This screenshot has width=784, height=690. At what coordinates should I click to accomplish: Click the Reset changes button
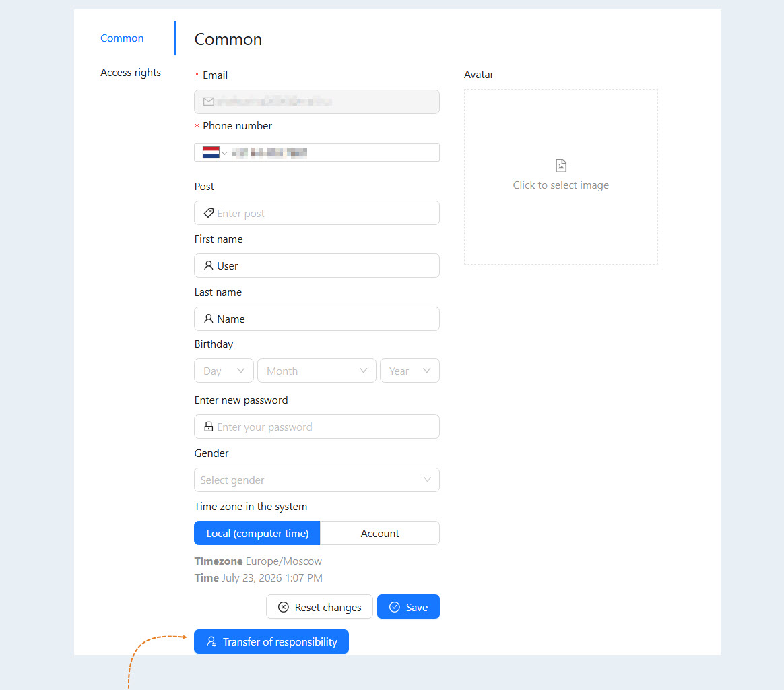pyautogui.click(x=319, y=607)
